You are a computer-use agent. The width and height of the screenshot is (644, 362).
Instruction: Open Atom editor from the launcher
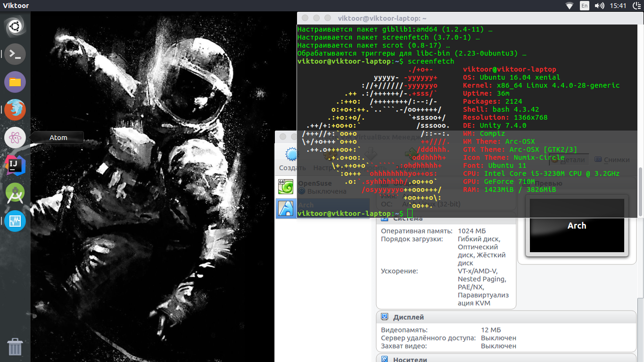(x=15, y=138)
